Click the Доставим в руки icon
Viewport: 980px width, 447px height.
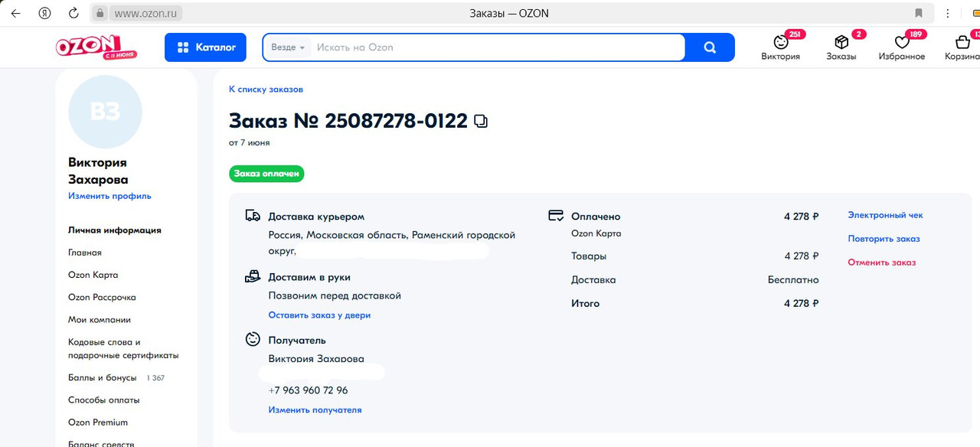253,276
